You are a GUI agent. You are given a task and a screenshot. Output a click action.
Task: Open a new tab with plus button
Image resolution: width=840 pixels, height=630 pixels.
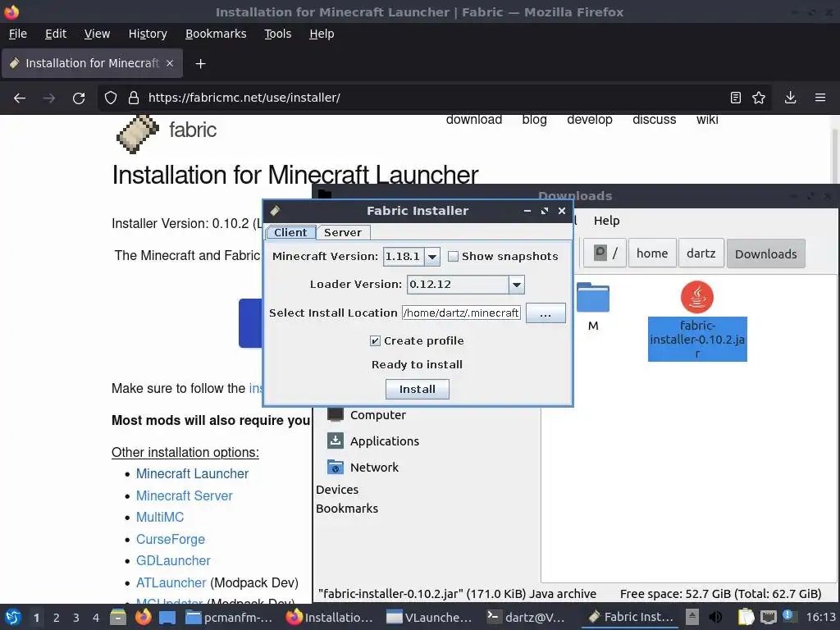coord(200,64)
